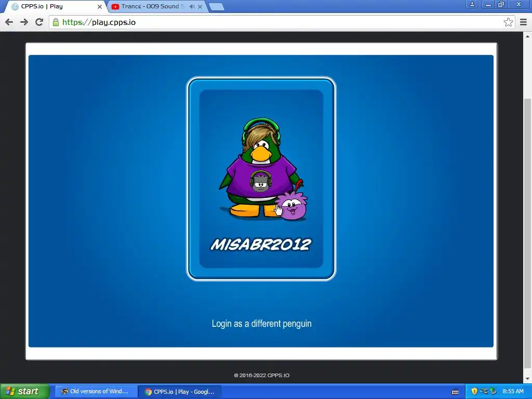The width and height of the screenshot is (532, 399).
Task: Click the copyright 2016-2022 CPPS.IO text
Action: pos(262,375)
